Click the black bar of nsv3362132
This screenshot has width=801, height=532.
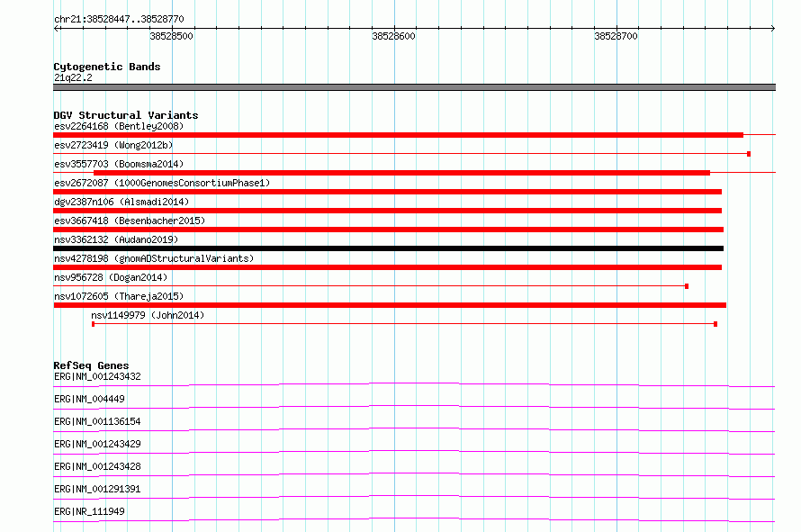[388, 248]
